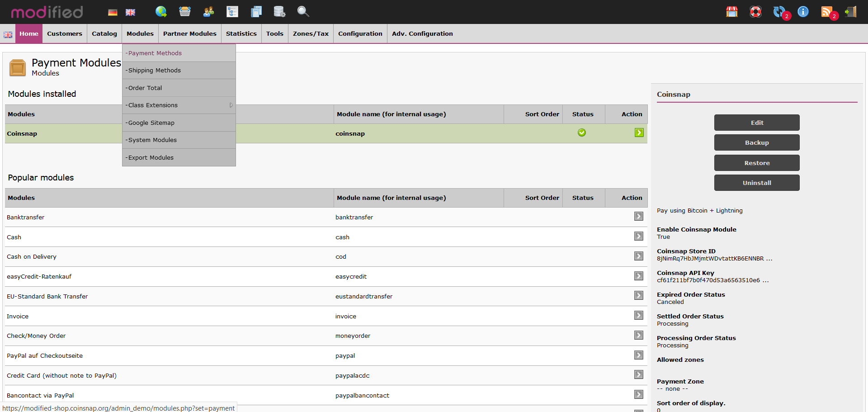The height and width of the screenshot is (412, 868).
Task: Click the modified logo in the header
Action: coord(47,12)
